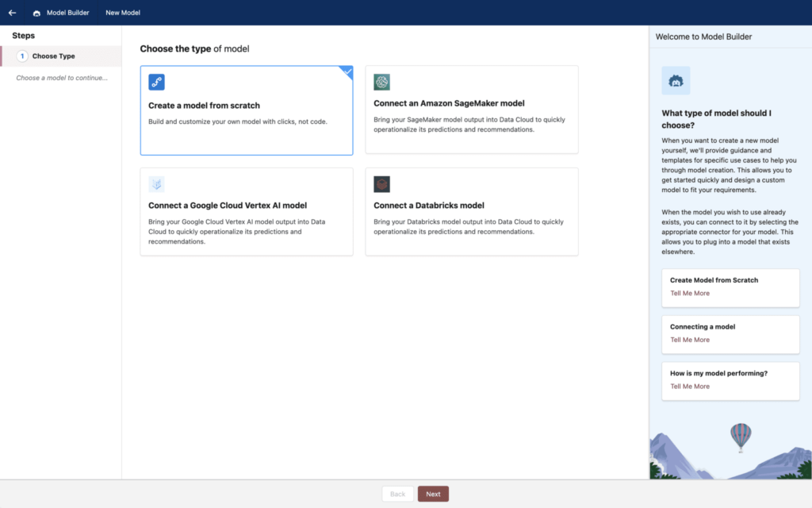This screenshot has width=812, height=508.
Task: Choose the Connect an Amazon SageMaker model card
Action: tap(472, 110)
